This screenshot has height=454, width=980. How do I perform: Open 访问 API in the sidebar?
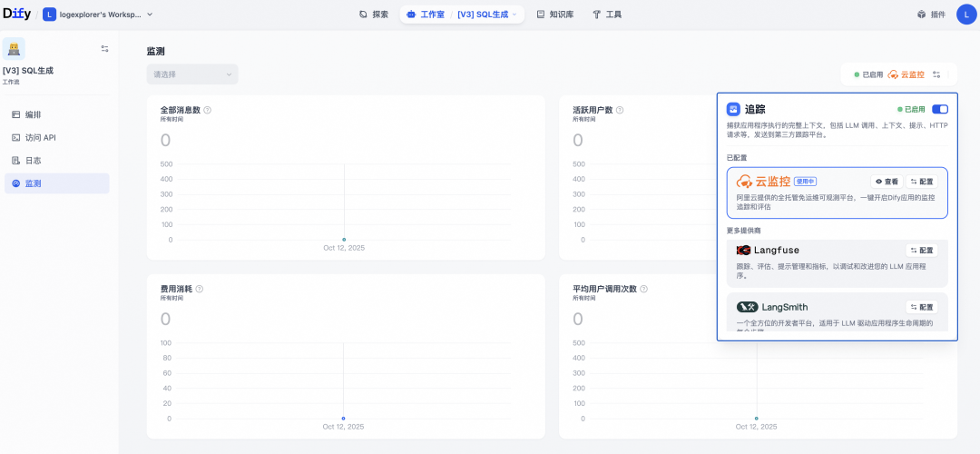tap(40, 138)
